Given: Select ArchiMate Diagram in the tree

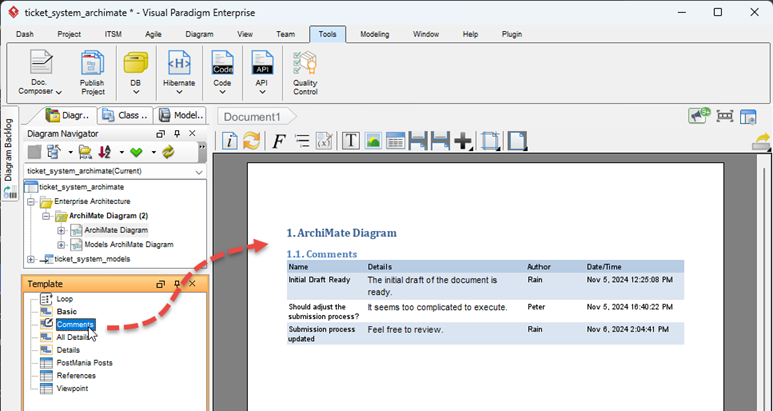Looking at the screenshot, I should tap(116, 230).
